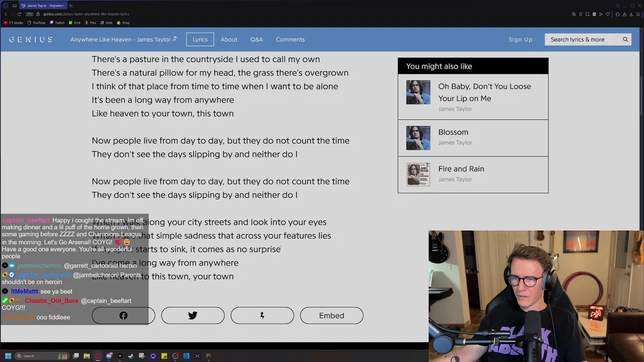This screenshot has height=362, width=644.
Task: Switch to the Q&A tab
Action: click(257, 39)
